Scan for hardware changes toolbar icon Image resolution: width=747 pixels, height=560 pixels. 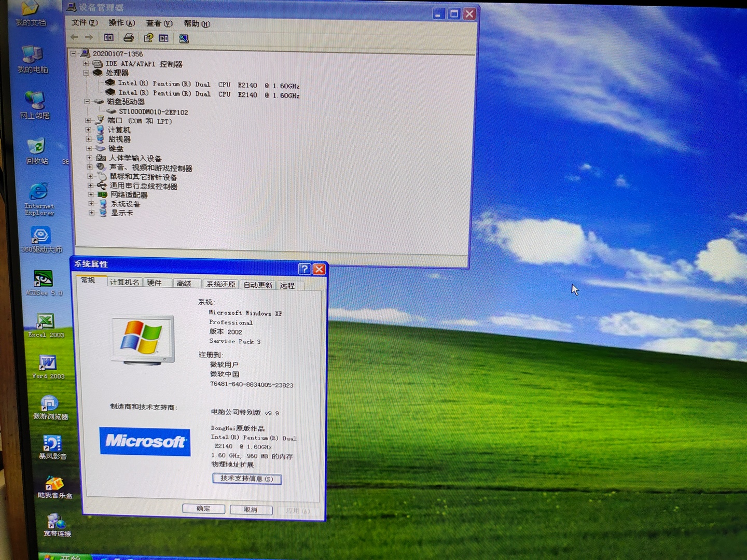click(x=184, y=38)
